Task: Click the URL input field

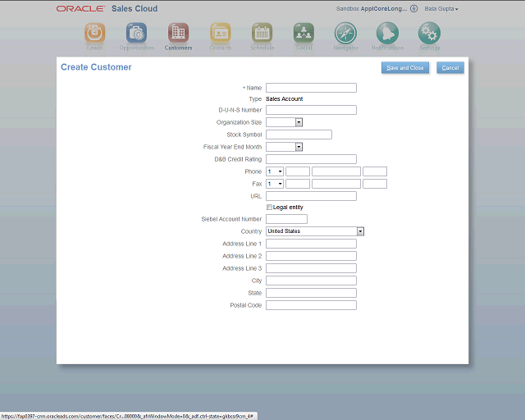Action: (311, 196)
